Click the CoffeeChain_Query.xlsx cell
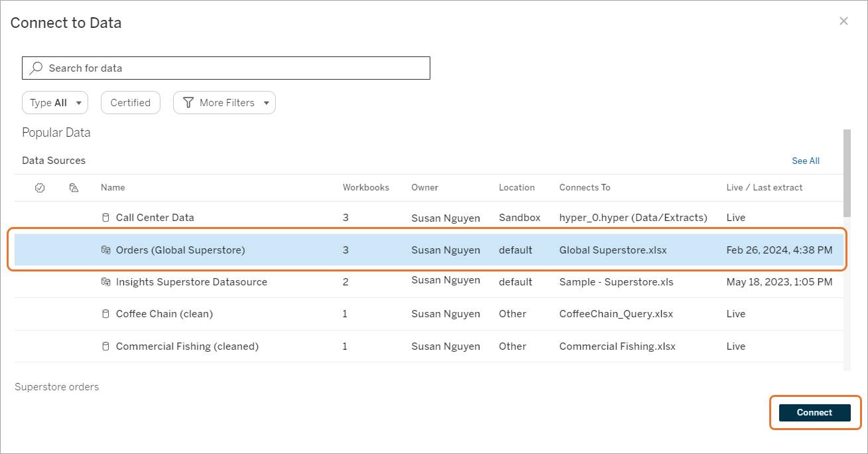 pyautogui.click(x=616, y=314)
